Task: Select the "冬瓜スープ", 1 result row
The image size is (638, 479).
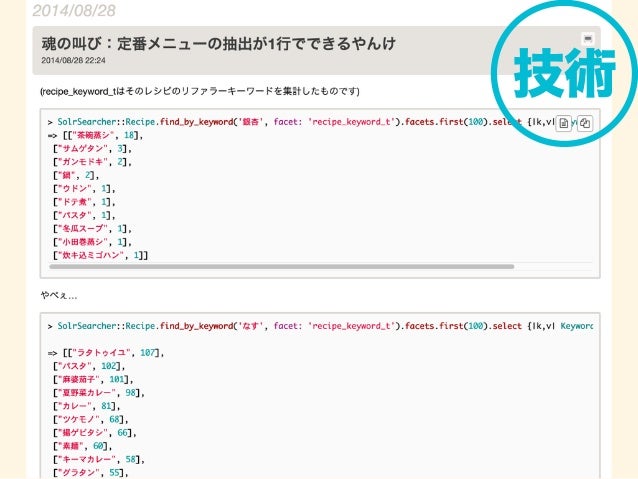Action: coord(92,229)
